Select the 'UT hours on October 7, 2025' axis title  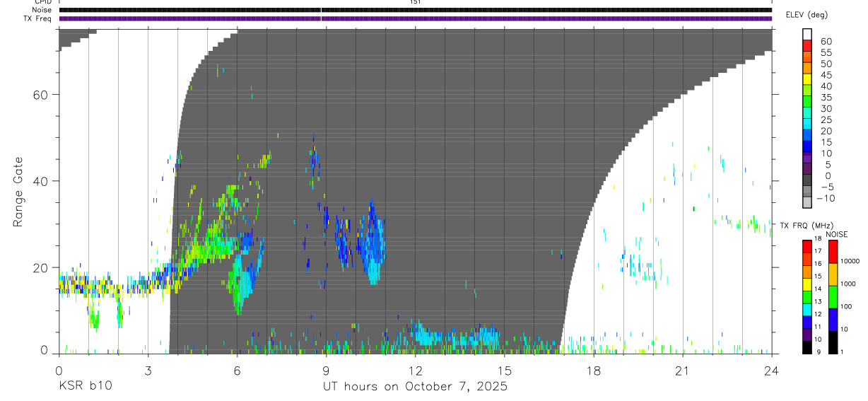click(415, 387)
